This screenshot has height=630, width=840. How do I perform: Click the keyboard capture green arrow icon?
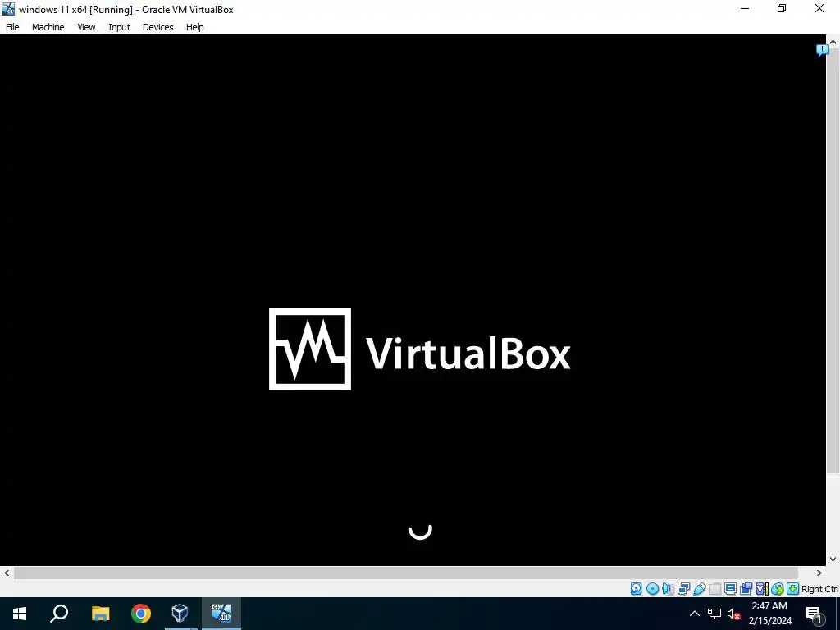coord(793,589)
